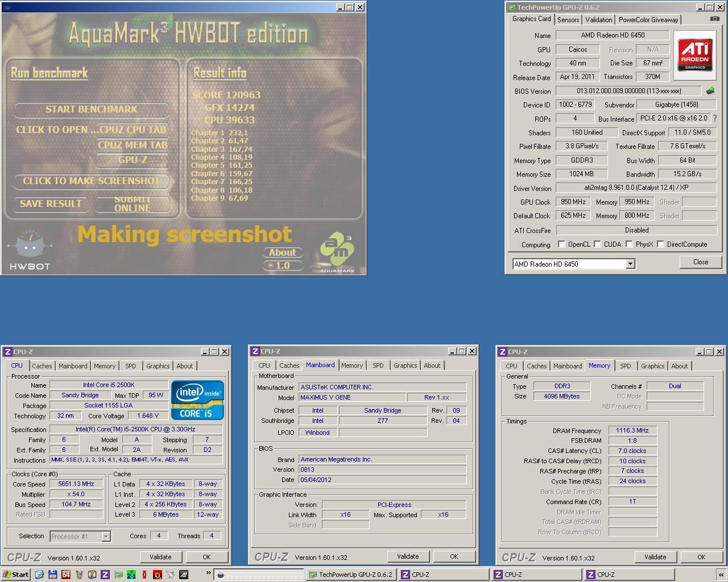Viewport: 728px width, 582px height.
Task: Click SAVE RESULT in AquaMark
Action: click(51, 203)
